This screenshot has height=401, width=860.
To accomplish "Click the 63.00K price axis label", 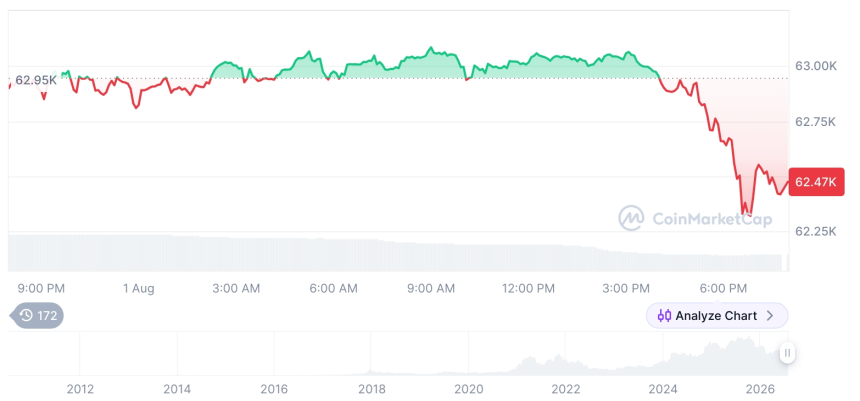I will point(816,66).
